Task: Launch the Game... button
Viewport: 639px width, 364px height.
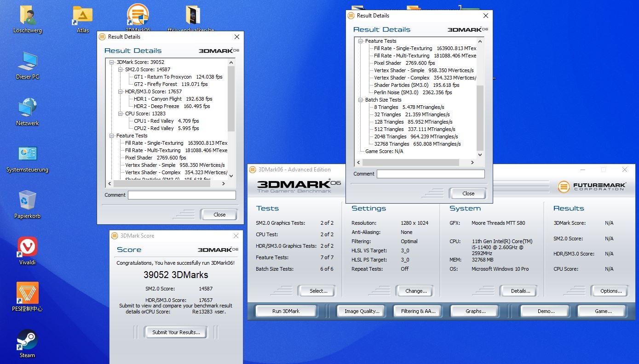Action: pyautogui.click(x=603, y=311)
